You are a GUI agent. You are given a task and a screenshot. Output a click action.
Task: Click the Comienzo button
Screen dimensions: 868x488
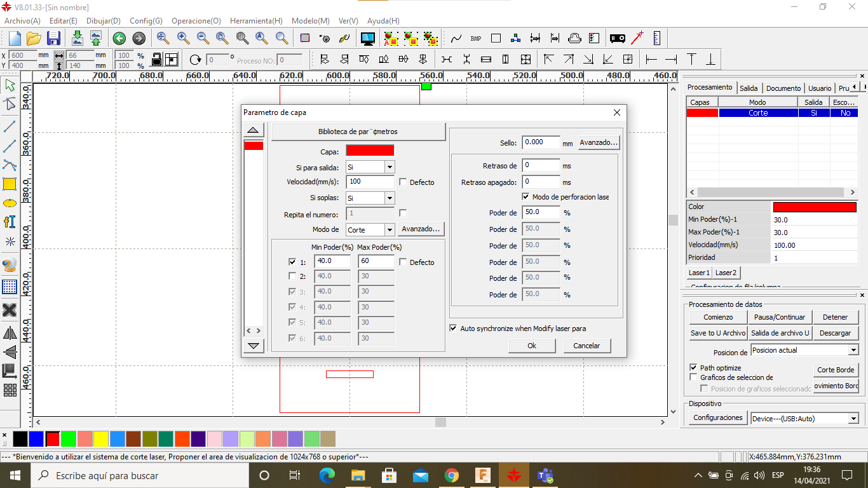(x=718, y=317)
